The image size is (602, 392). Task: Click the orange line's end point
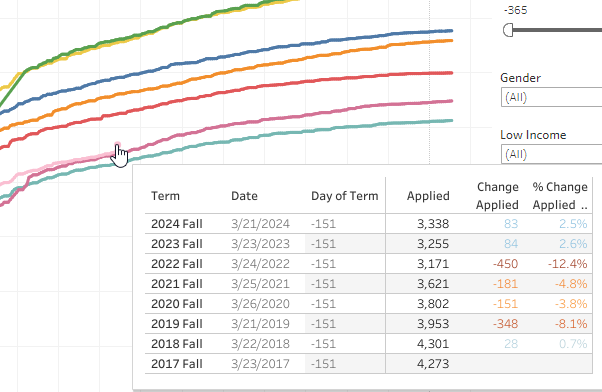click(451, 40)
